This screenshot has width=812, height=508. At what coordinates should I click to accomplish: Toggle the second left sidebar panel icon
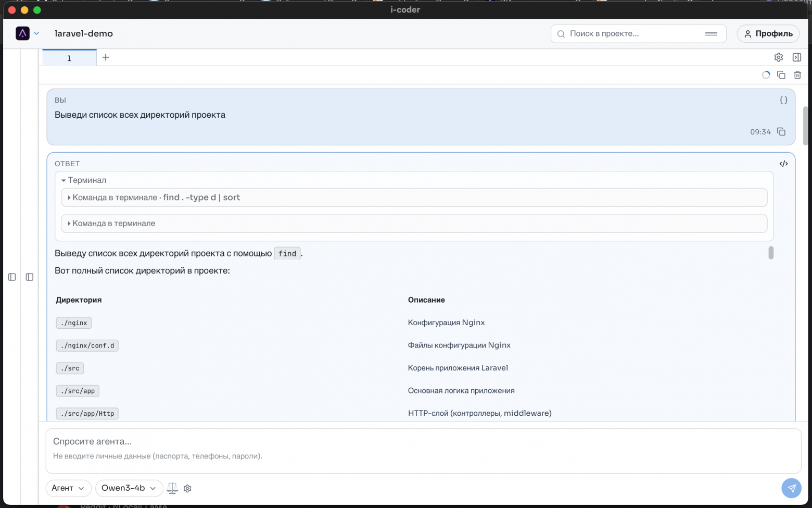coord(30,277)
